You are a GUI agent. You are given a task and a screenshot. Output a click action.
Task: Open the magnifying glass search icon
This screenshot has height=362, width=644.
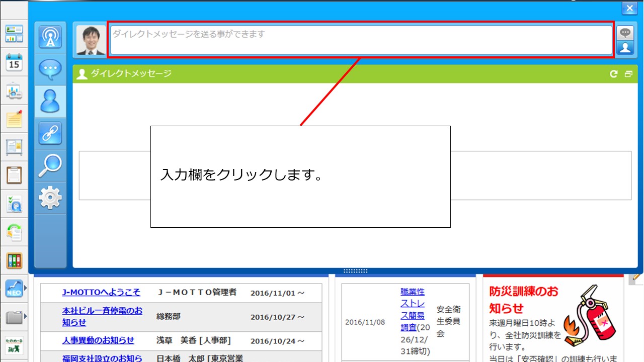pos(50,165)
